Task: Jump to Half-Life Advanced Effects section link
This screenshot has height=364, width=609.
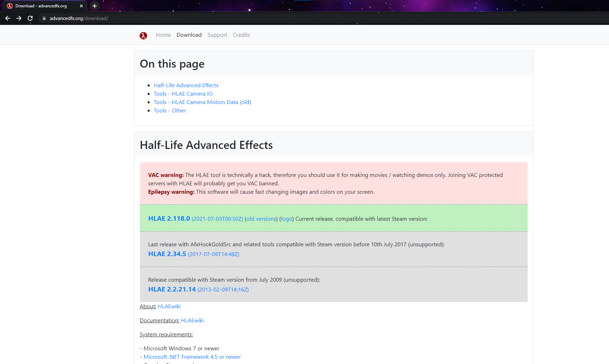Action: [186, 85]
